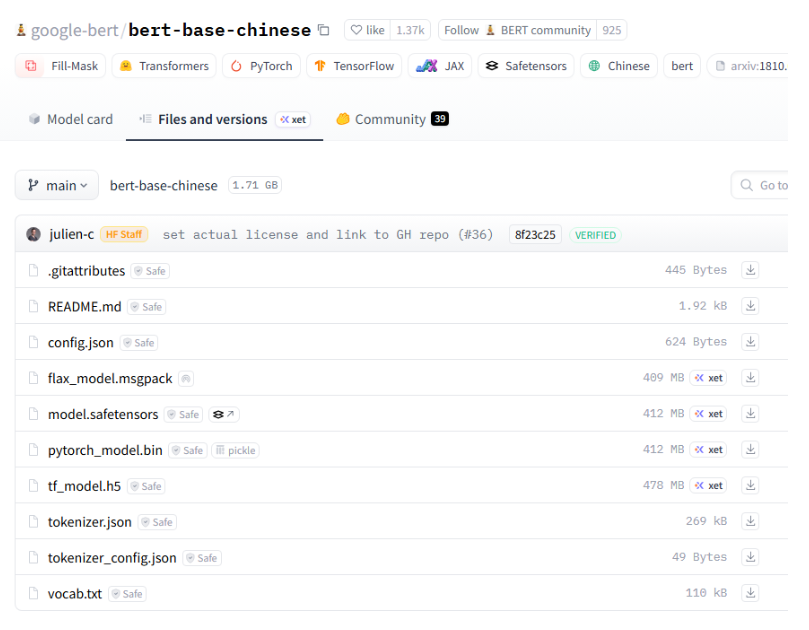Show the Safe badge on tokenizer_config.json
The width and height of the screenshot is (809, 630).
coord(202,558)
